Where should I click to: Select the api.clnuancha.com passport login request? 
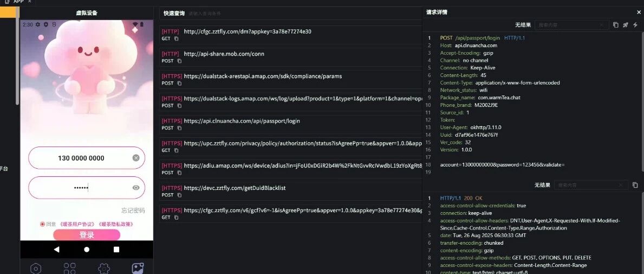291,124
